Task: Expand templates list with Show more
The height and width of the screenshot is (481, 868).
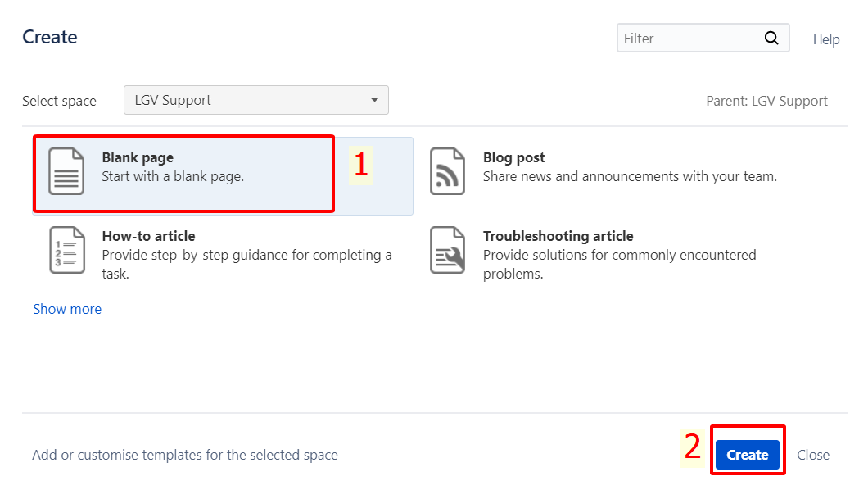Action: click(x=67, y=309)
